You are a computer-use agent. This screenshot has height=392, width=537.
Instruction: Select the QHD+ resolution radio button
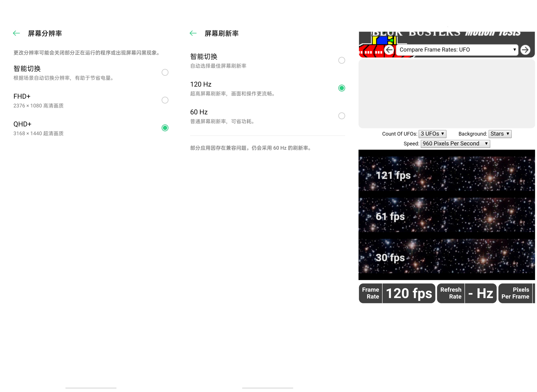[165, 128]
